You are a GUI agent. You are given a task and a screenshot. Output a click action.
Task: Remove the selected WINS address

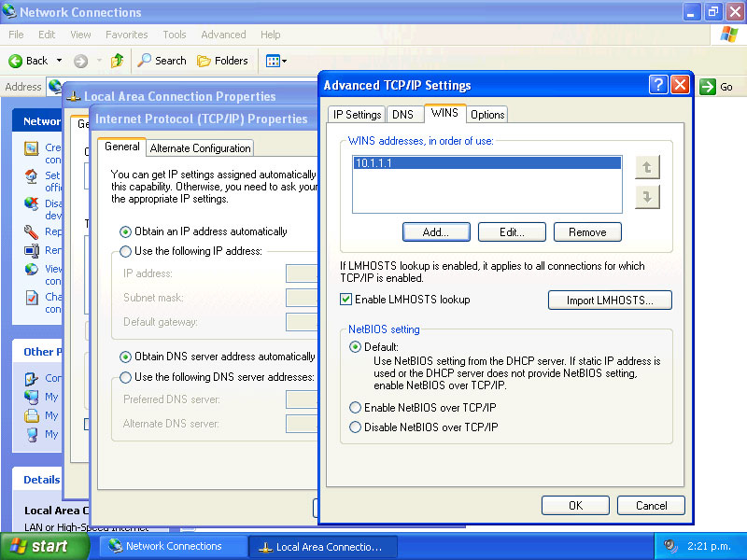(x=587, y=232)
